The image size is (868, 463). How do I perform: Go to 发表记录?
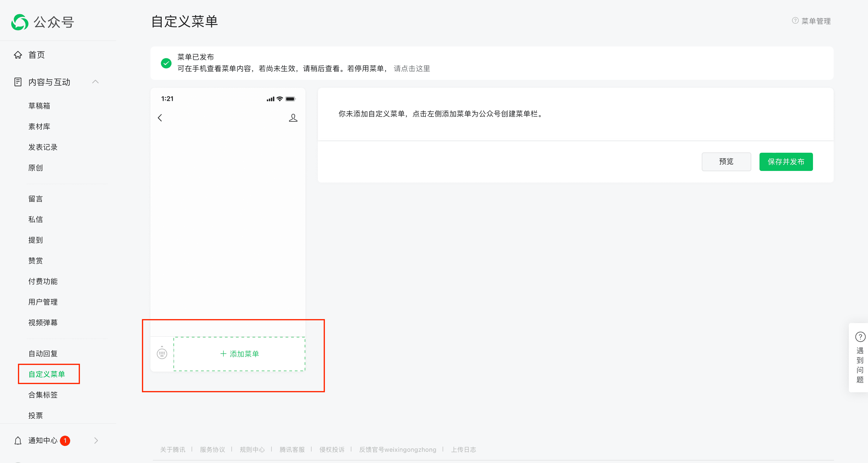click(43, 147)
